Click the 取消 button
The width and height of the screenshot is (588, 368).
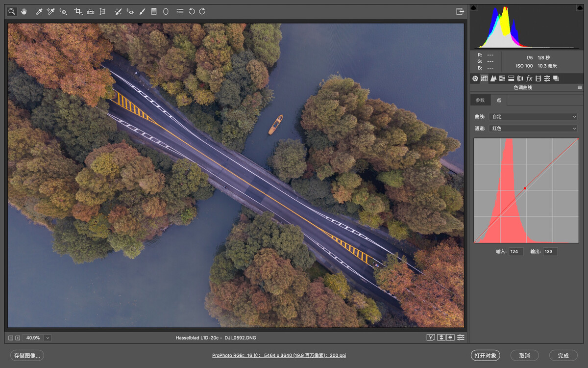point(524,355)
